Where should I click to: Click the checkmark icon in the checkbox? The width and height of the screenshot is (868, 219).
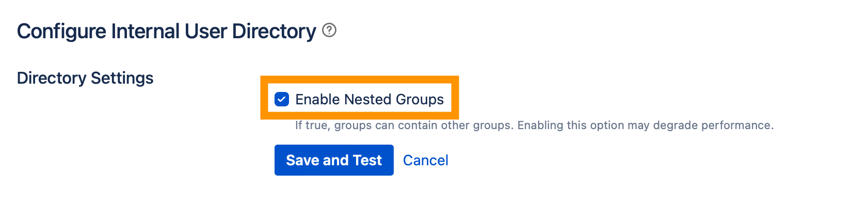click(x=282, y=99)
